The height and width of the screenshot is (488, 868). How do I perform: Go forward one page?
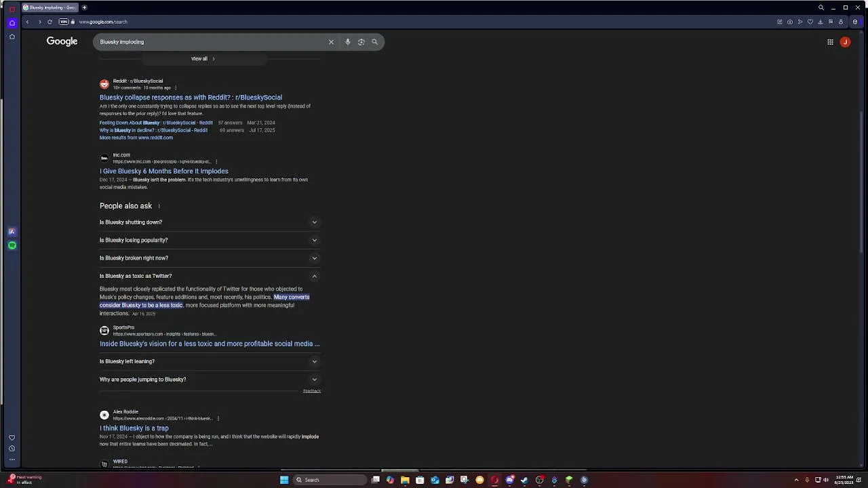39,22
